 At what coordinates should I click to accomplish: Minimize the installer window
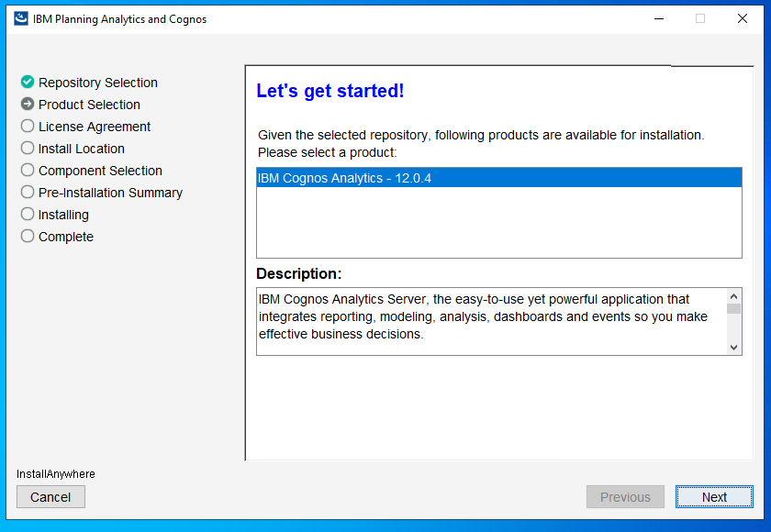[x=659, y=18]
